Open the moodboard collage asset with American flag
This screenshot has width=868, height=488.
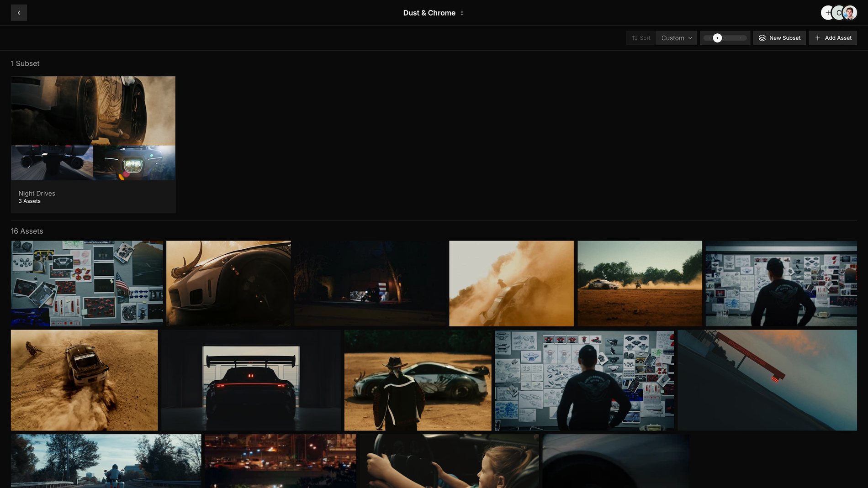pyautogui.click(x=87, y=283)
